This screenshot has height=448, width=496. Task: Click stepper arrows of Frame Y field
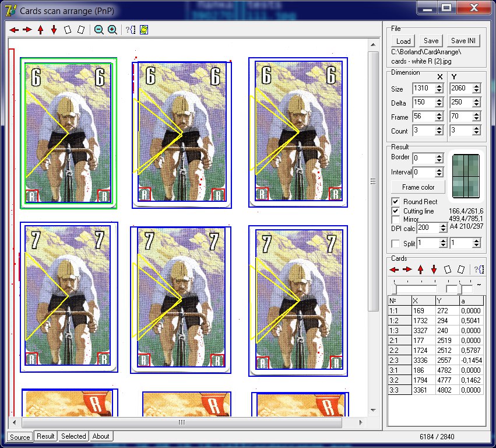[477, 117]
